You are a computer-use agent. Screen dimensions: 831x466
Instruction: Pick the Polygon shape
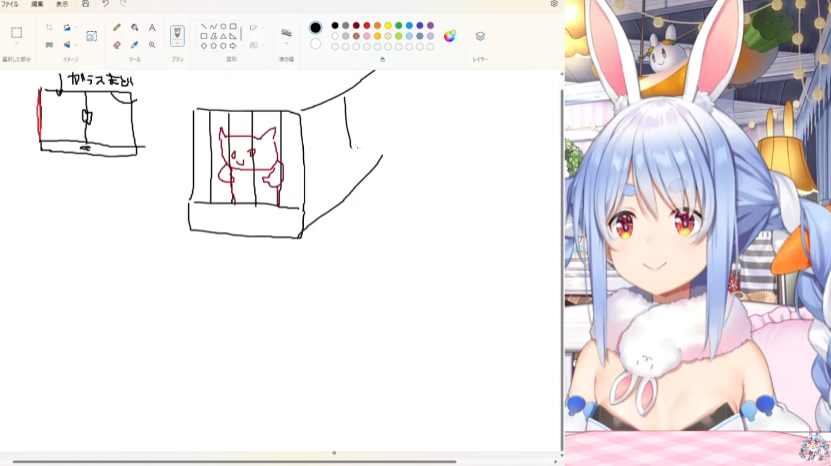213,36
